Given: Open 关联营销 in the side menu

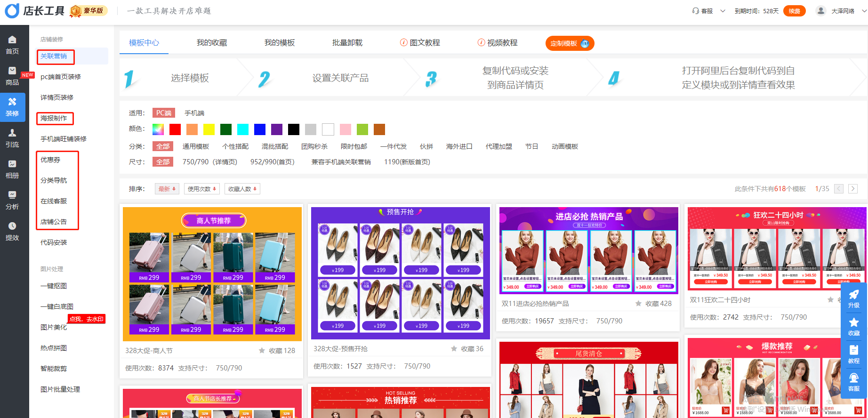Looking at the screenshot, I should pyautogui.click(x=54, y=56).
